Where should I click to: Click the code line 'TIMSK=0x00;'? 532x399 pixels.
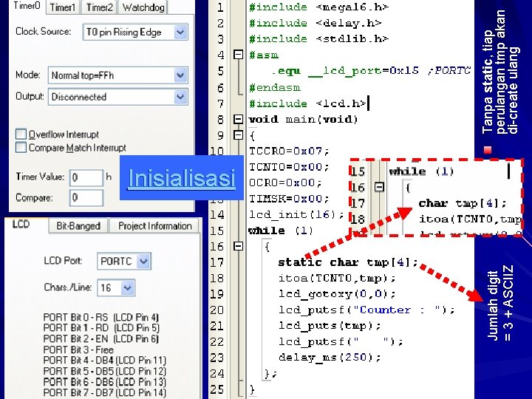pos(290,199)
